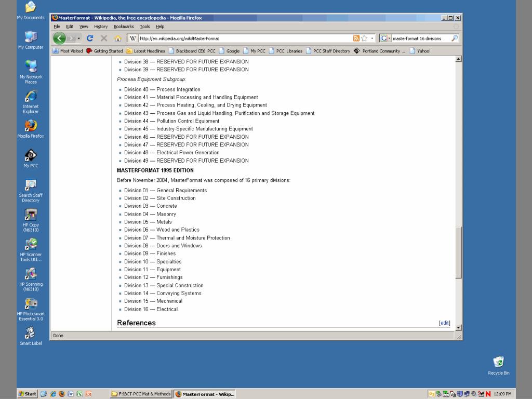The width and height of the screenshot is (532, 399).
Task: Open the Tools menu
Action: click(x=145, y=26)
